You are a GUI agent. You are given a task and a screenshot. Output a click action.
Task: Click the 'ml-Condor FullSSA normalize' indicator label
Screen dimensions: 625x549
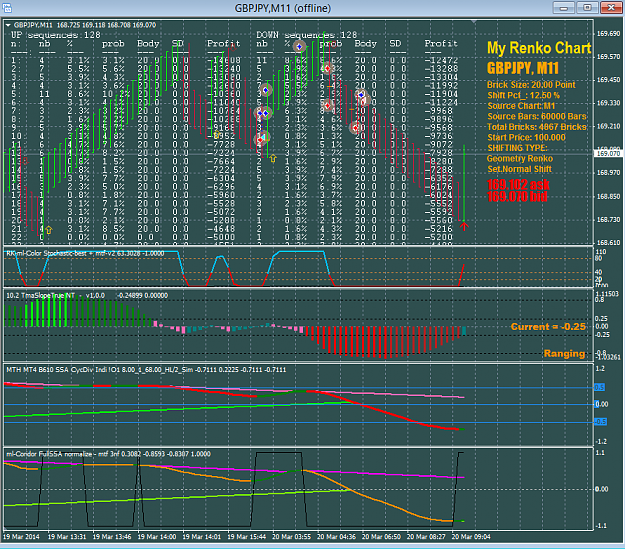108,454
